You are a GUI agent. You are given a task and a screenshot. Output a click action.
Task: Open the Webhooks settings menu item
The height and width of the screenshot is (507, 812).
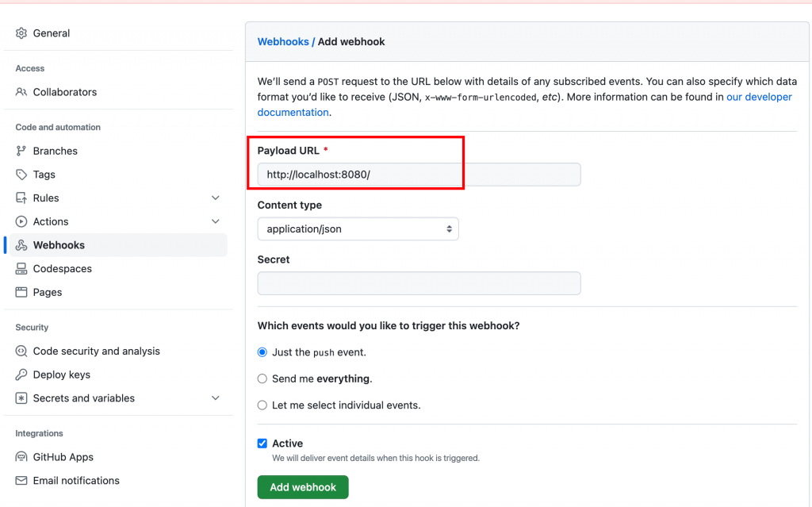tap(59, 245)
